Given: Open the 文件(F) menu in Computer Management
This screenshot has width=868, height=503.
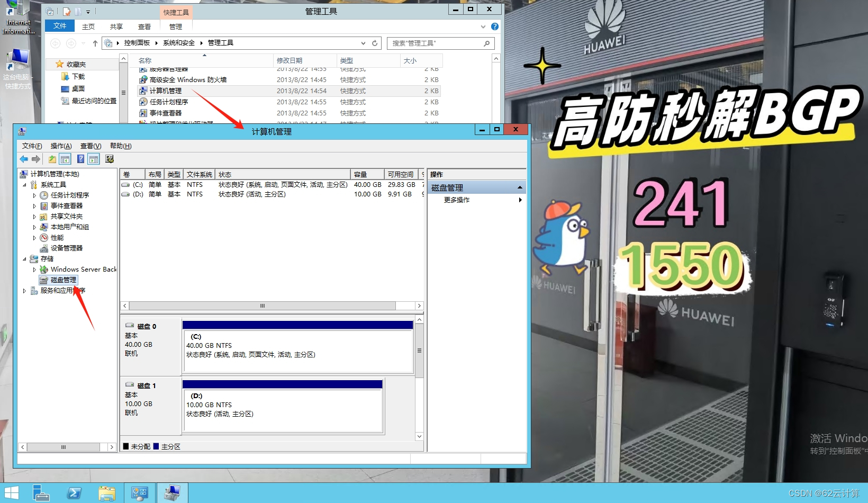Looking at the screenshot, I should click(32, 146).
